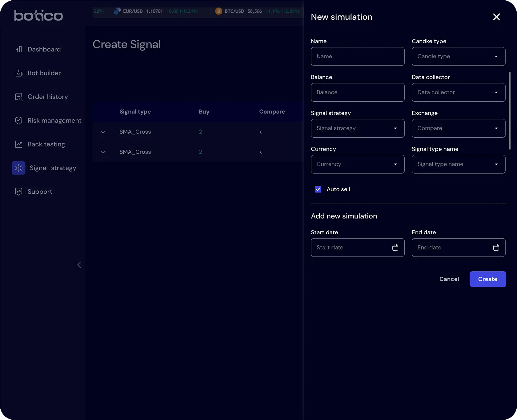
Task: Open Support page
Action: point(40,192)
